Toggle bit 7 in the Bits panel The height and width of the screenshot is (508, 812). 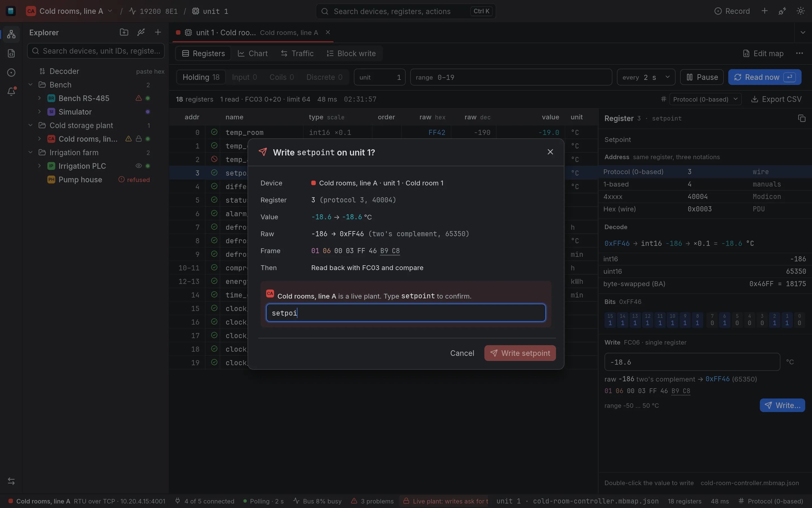[x=712, y=319]
